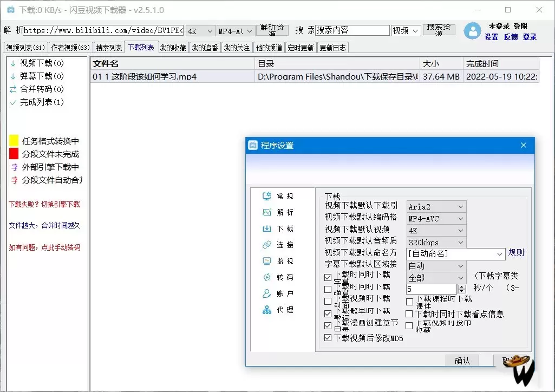Image resolution: width=555 pixels, height=392 pixels.
Task: Click 确认 button in settings dialog
Action: pyautogui.click(x=462, y=361)
